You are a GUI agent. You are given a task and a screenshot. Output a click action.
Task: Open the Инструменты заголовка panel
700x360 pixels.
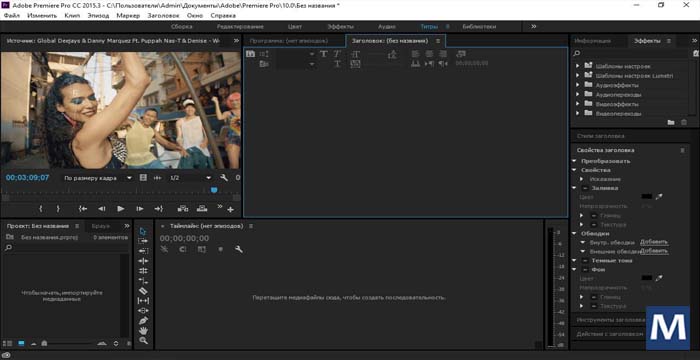coord(611,320)
